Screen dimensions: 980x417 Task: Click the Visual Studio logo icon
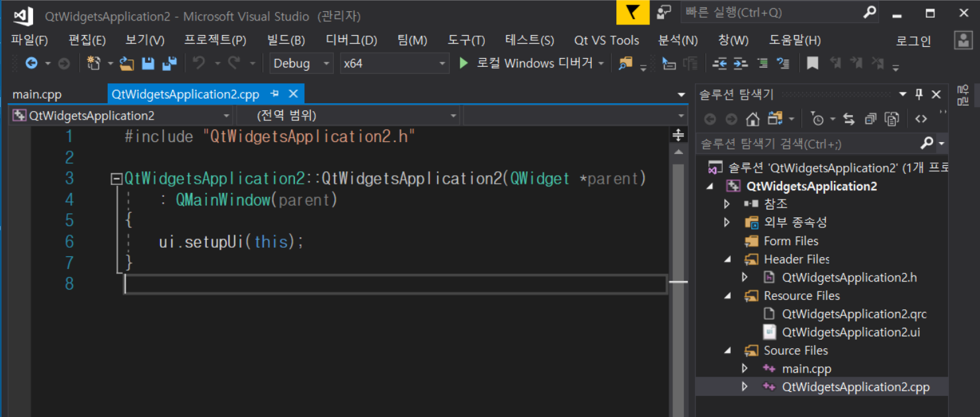(22, 16)
